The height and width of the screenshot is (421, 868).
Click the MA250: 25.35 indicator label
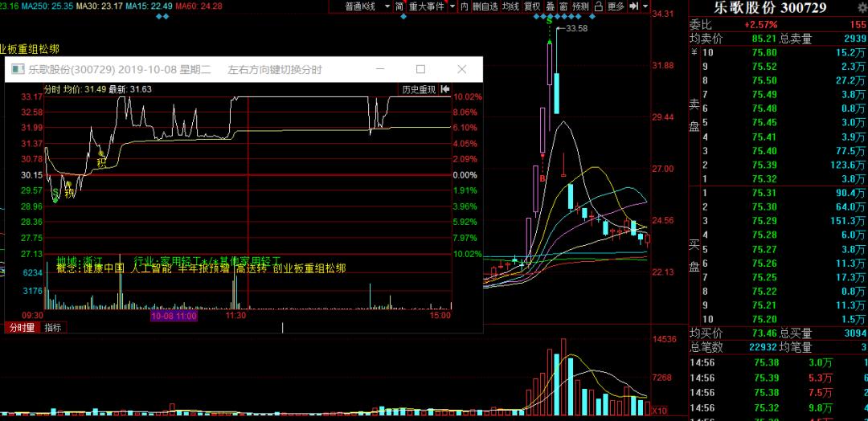point(49,6)
